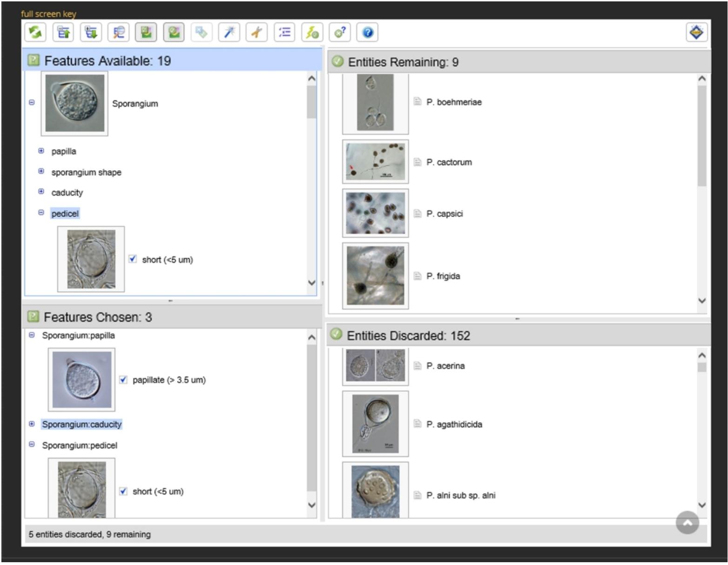Open fact sheet icon beside P. capsici
This screenshot has width=728, height=565.
coord(418,214)
